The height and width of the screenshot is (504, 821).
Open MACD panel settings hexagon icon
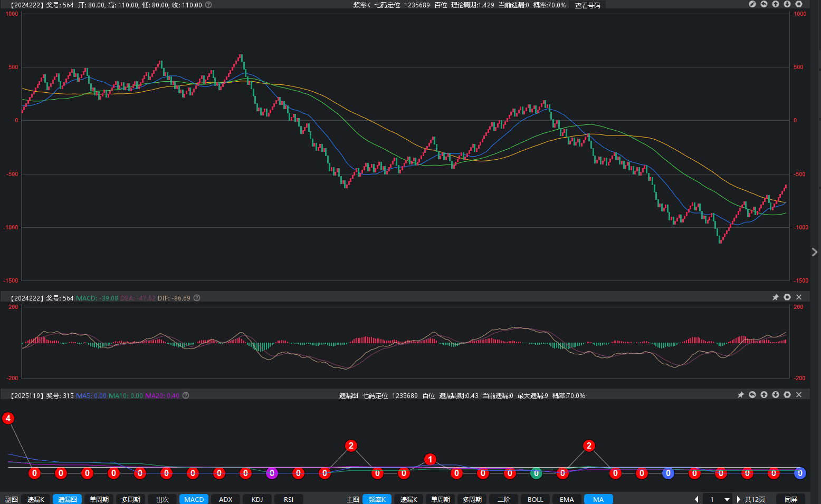[x=787, y=297]
